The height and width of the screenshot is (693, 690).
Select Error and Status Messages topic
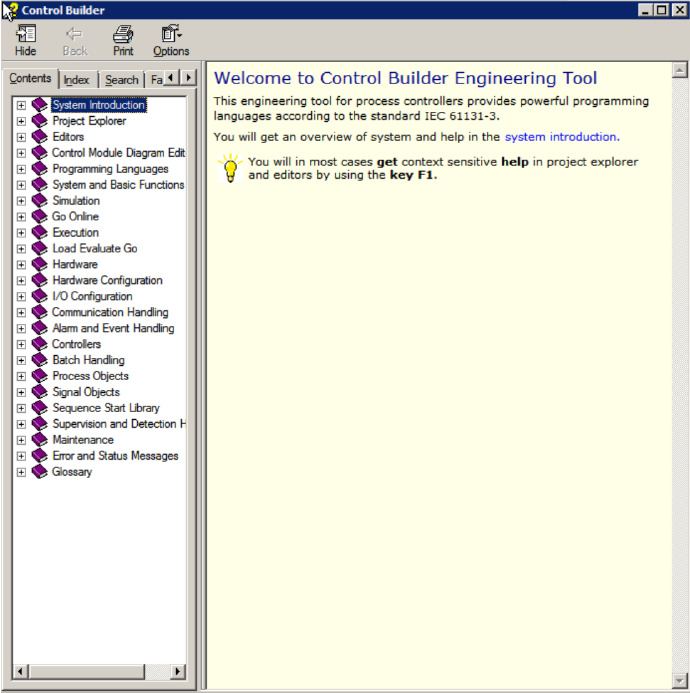click(115, 456)
